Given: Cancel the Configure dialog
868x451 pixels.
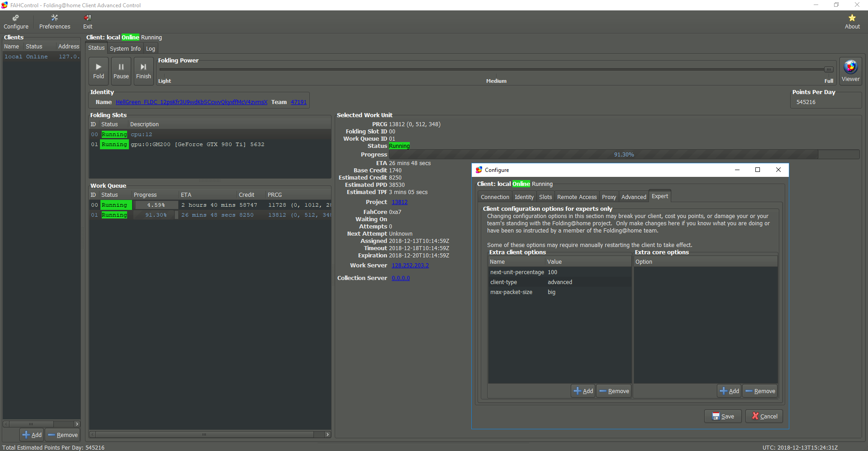Looking at the screenshot, I should click(764, 416).
